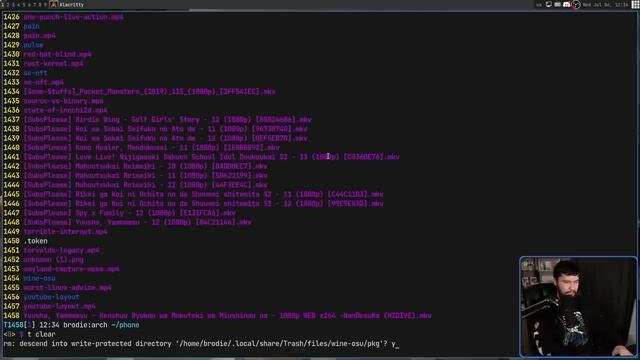The image size is (640, 360).
Task: Click the Yuusha, Yamemasu file on line 1448
Action: 138,222
